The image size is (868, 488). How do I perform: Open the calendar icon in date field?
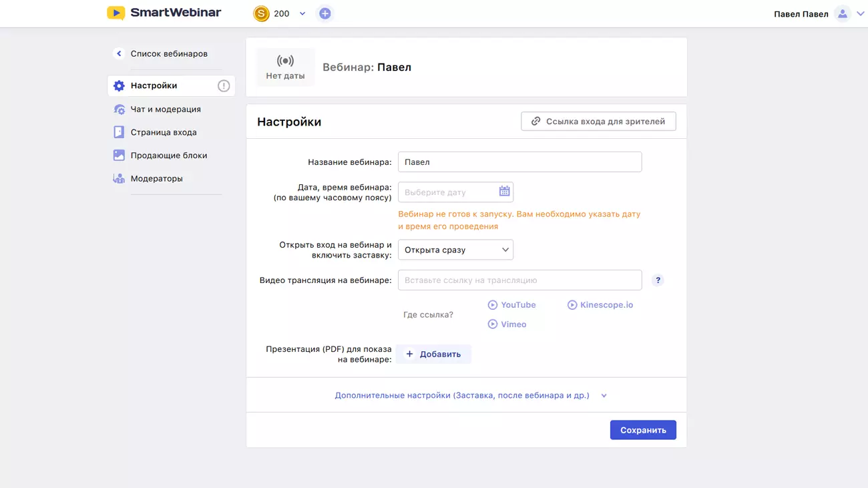504,192
